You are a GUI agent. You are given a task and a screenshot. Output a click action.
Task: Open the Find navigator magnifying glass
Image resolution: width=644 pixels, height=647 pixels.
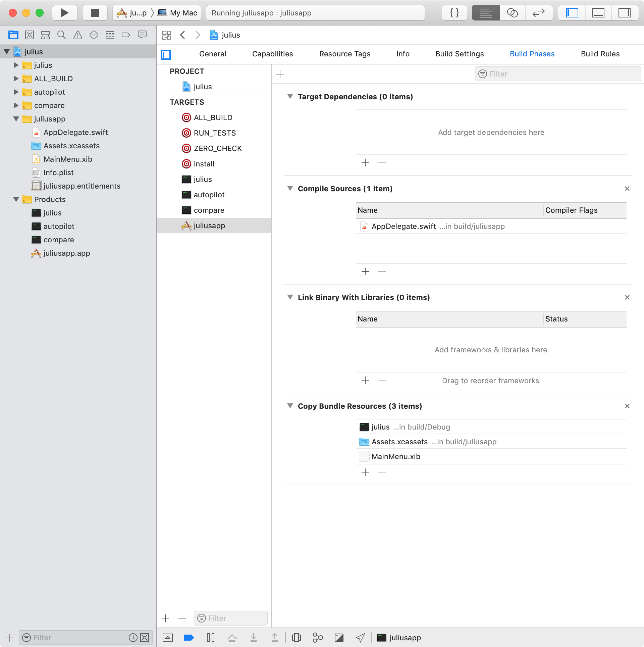pyautogui.click(x=62, y=35)
